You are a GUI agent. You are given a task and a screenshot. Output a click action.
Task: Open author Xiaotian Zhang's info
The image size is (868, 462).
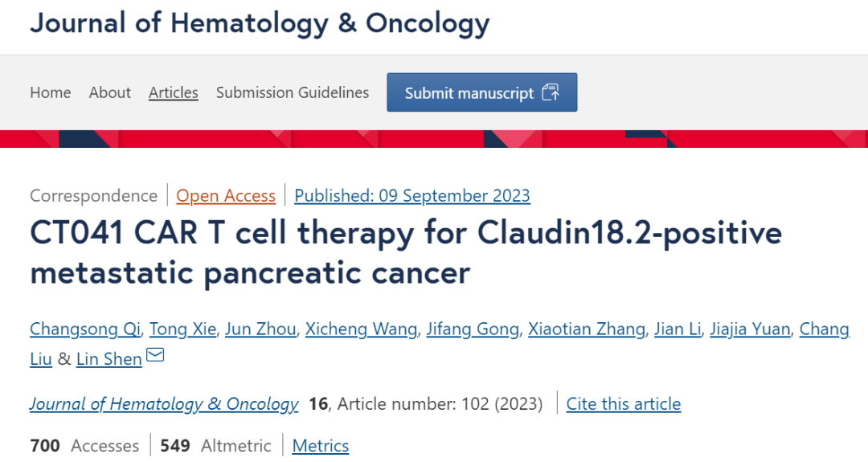[x=587, y=329]
